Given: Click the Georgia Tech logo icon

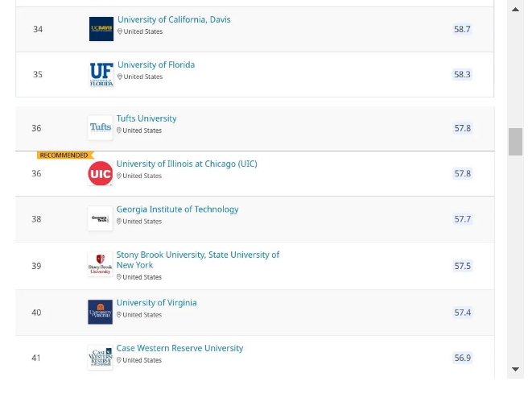Looking at the screenshot, I should (x=100, y=218).
